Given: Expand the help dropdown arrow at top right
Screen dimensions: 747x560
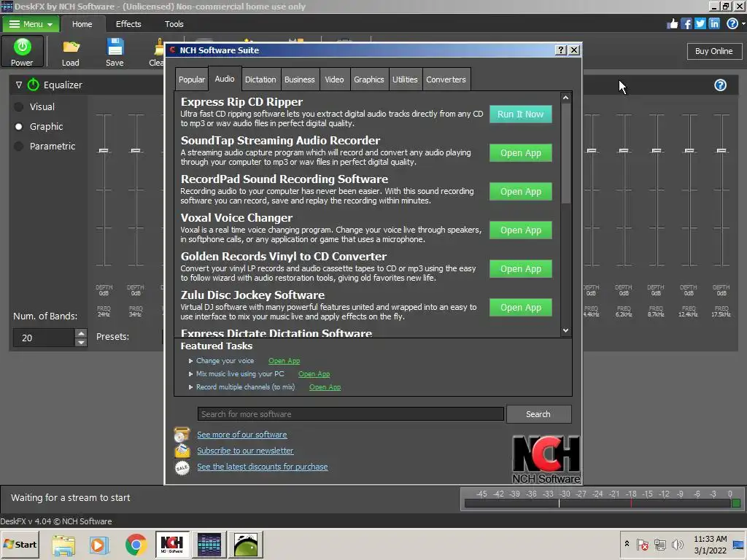Looking at the screenshot, I should coord(743,24).
